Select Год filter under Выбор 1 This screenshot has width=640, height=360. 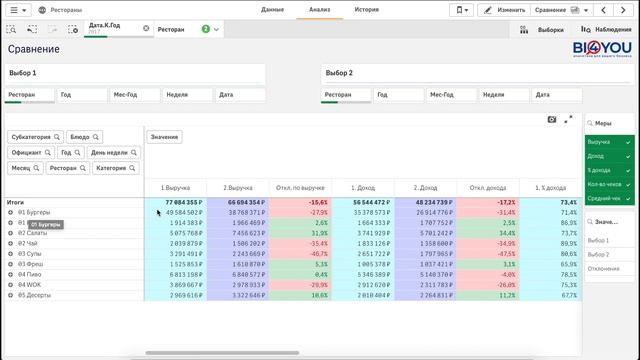pyautogui.click(x=82, y=95)
